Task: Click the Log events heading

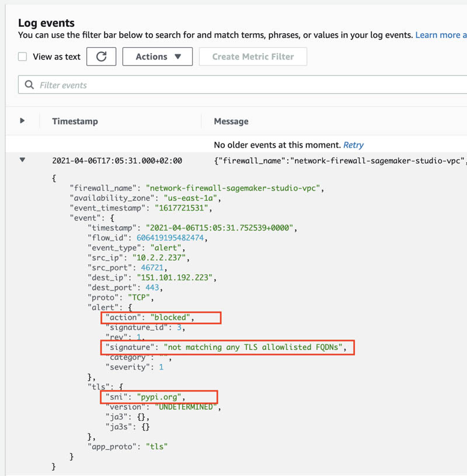Action: click(x=46, y=23)
